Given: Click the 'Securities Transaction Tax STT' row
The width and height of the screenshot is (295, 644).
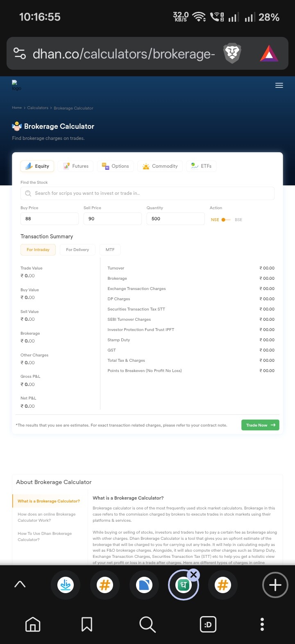Looking at the screenshot, I should click(191, 309).
